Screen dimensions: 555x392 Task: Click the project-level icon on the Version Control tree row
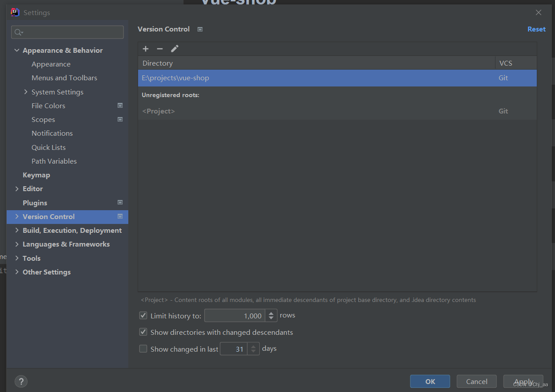coord(120,216)
